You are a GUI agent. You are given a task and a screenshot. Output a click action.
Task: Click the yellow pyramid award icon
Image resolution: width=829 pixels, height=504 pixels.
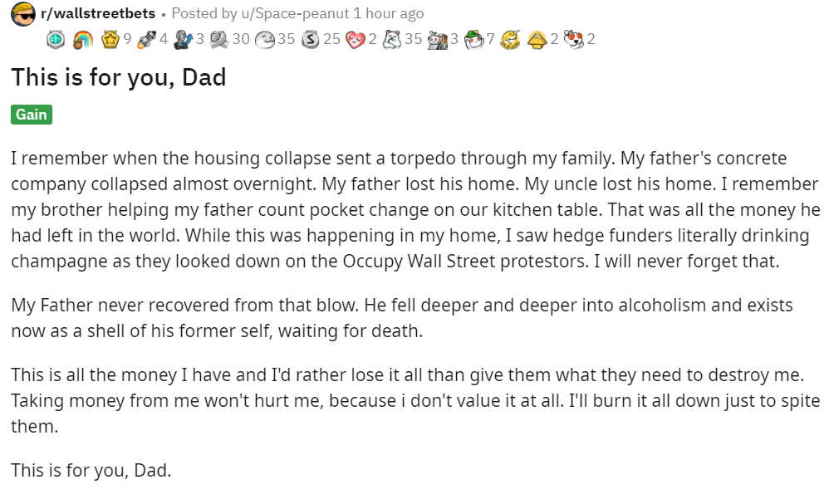pos(537,38)
